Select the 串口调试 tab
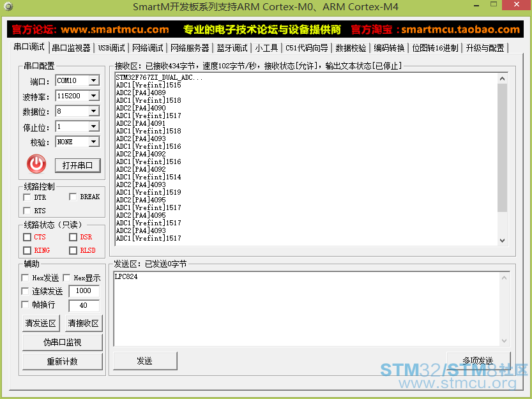532x399 pixels. pos(29,47)
